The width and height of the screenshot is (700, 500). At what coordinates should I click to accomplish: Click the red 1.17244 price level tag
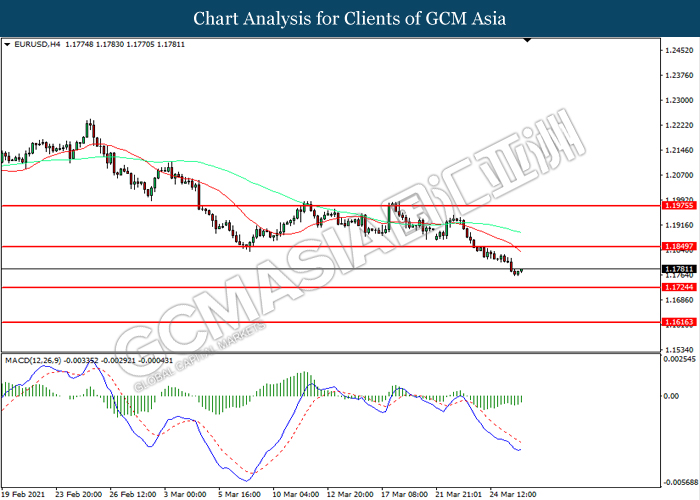(x=679, y=287)
